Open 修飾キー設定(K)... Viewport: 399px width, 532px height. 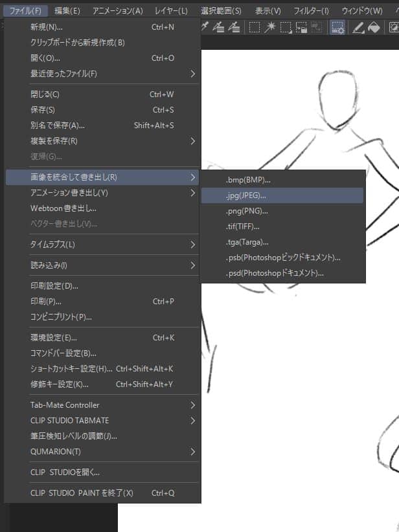click(102, 384)
